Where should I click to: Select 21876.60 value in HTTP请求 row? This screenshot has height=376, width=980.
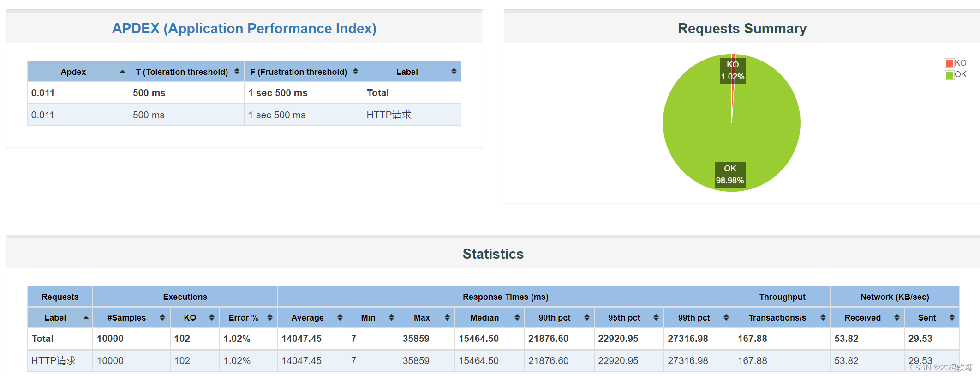[x=548, y=361]
